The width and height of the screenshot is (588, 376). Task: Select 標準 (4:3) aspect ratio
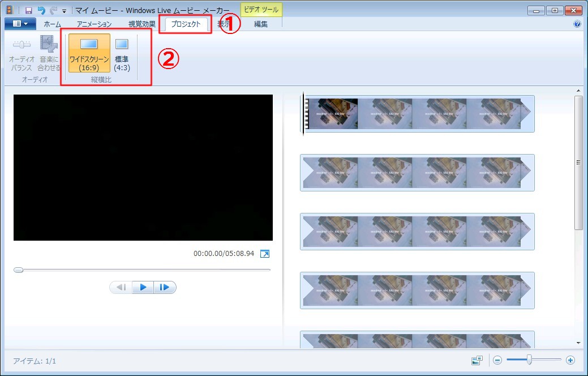(122, 53)
